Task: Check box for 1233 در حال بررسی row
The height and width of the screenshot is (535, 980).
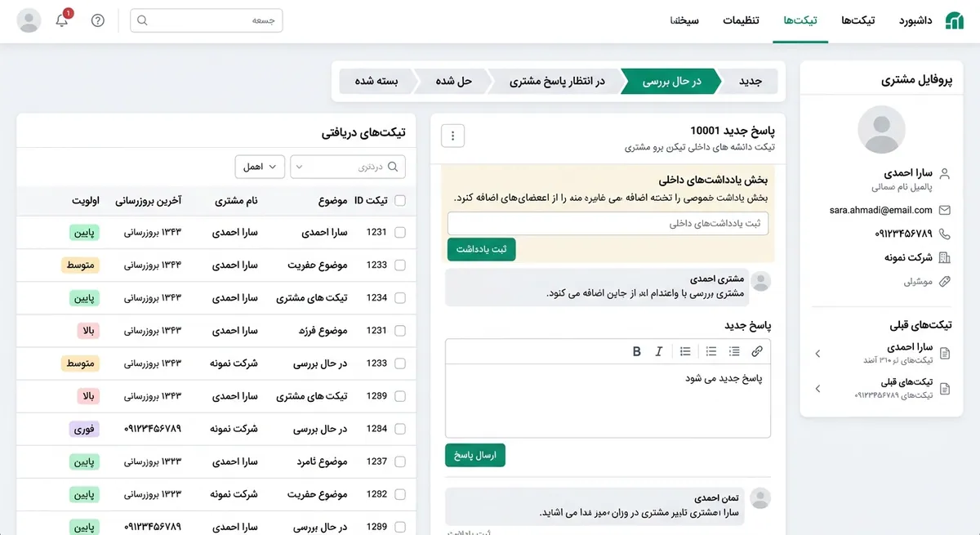Action: point(400,363)
